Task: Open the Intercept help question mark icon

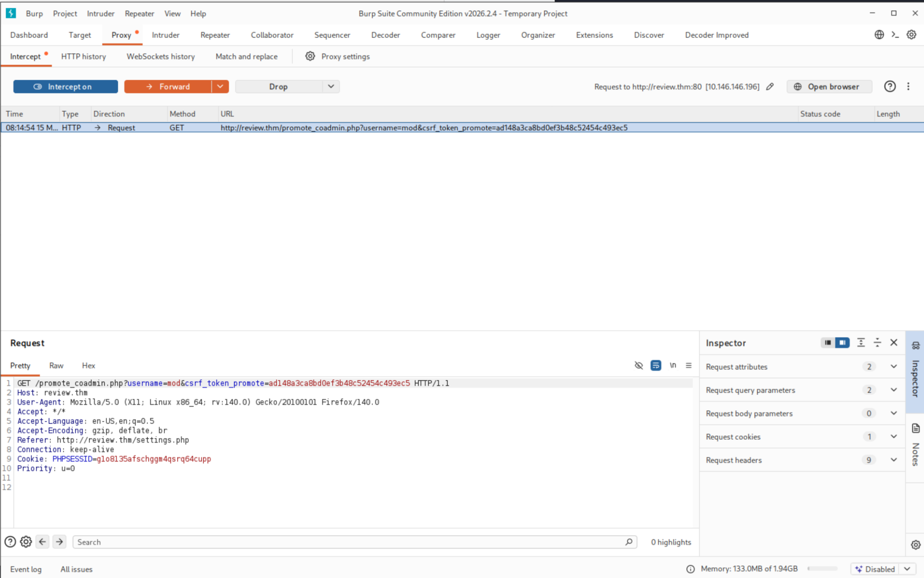Action: [x=890, y=86]
